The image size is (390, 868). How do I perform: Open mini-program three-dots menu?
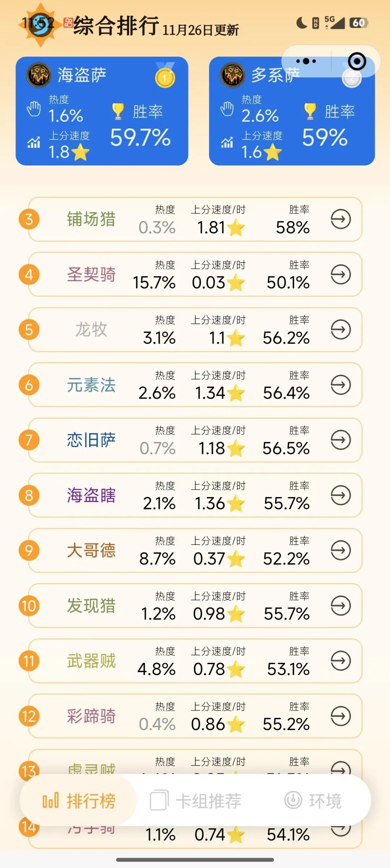(306, 61)
